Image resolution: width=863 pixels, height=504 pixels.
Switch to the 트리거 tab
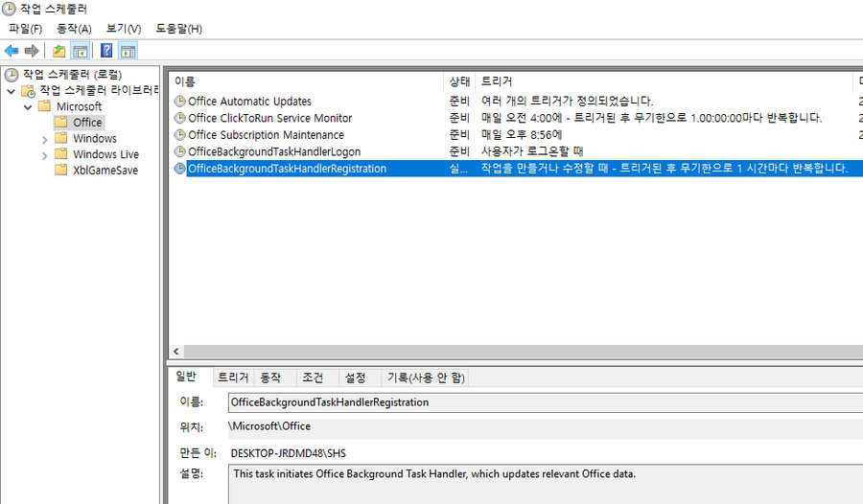[x=233, y=378]
